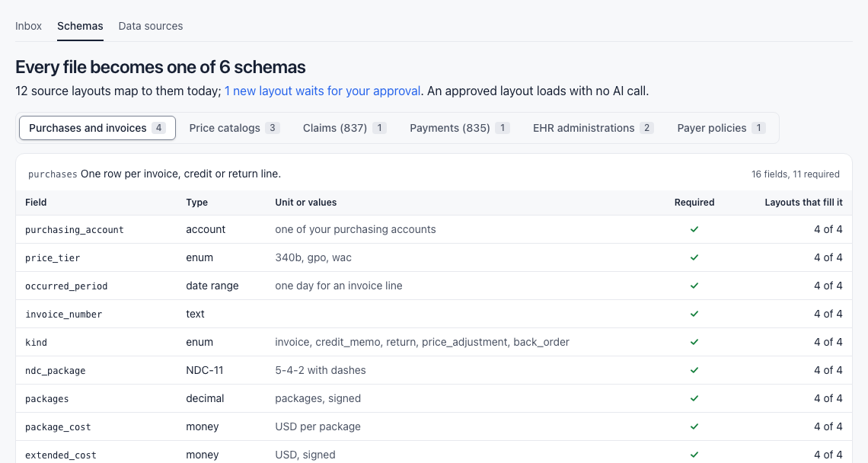Select Purchases and invoices schema tab
This screenshot has width=868, height=463.
click(97, 128)
